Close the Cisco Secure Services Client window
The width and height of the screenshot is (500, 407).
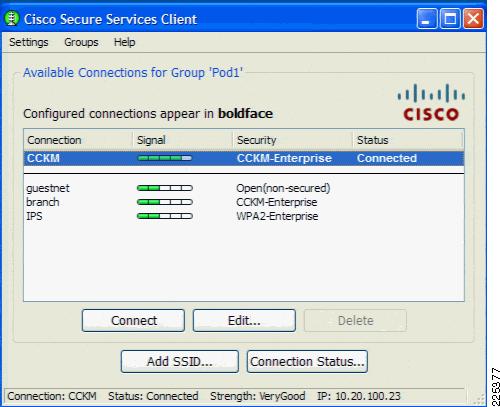[473, 19]
